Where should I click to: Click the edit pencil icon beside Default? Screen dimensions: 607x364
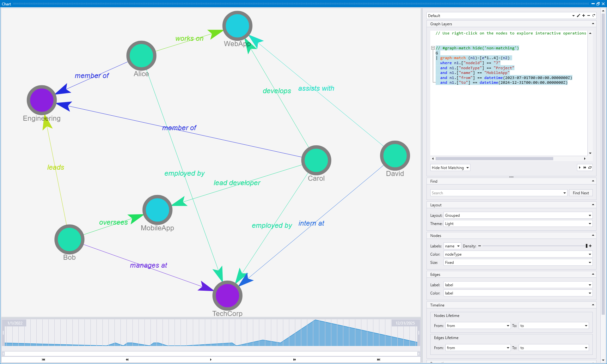578,15
